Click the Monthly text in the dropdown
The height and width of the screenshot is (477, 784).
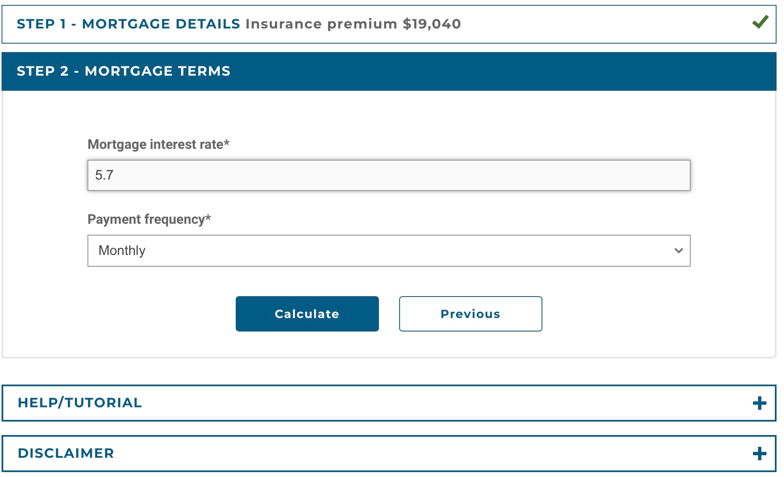[122, 251]
